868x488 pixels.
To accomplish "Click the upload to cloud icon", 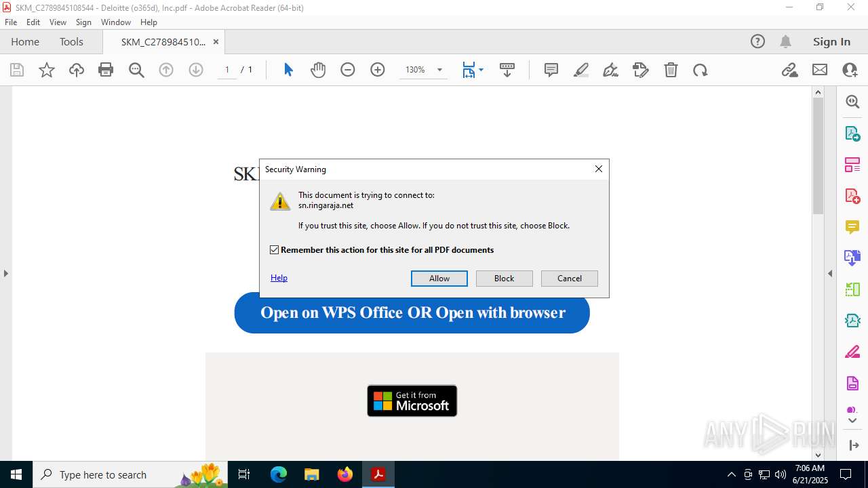I will [x=77, y=70].
